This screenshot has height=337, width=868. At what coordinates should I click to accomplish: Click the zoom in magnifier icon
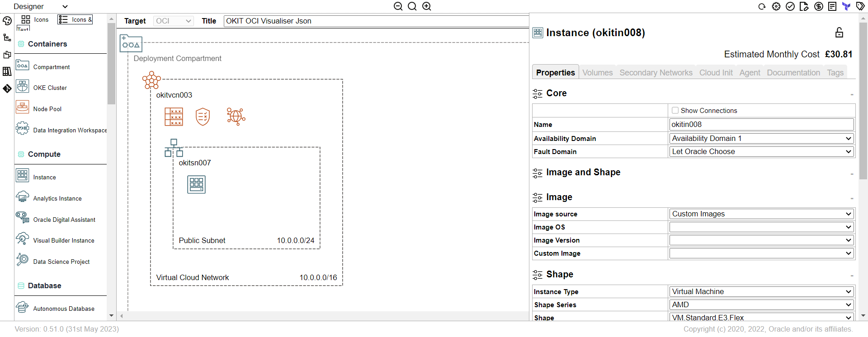point(427,6)
